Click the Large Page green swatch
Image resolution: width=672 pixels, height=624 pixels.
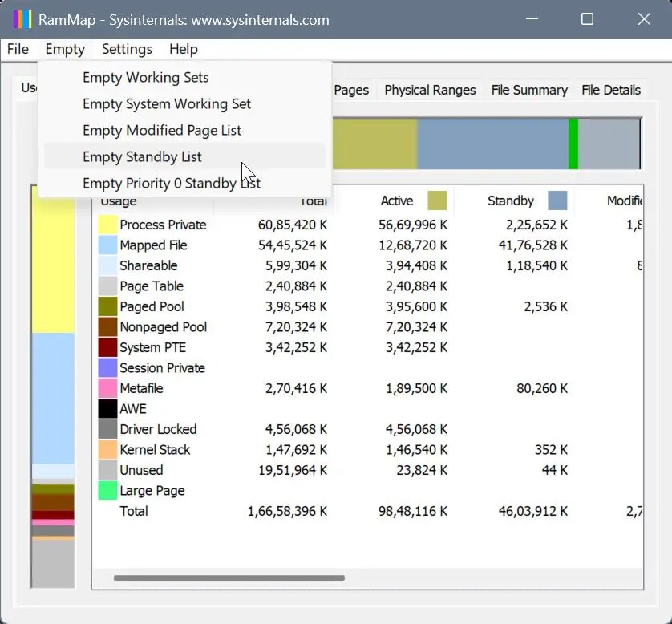107,491
